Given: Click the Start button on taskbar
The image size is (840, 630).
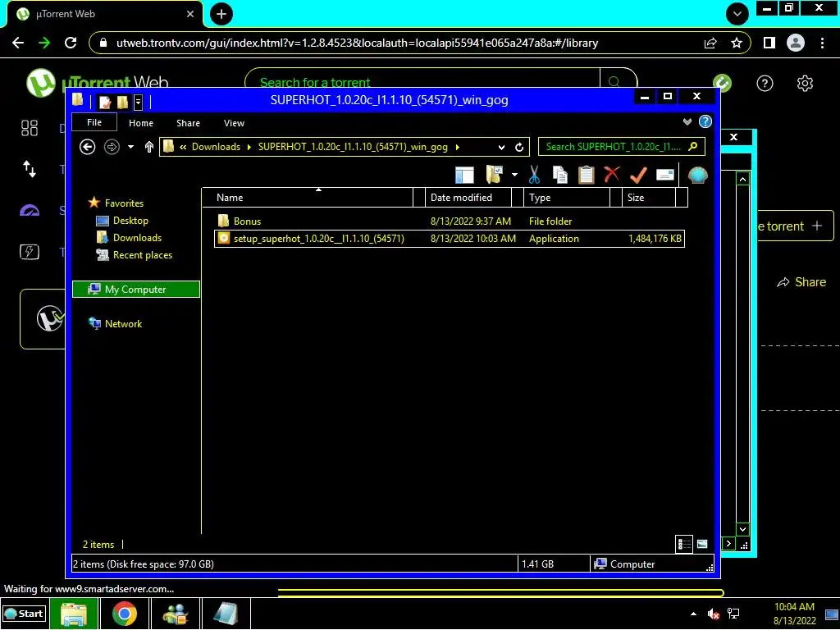Looking at the screenshot, I should [x=24, y=614].
